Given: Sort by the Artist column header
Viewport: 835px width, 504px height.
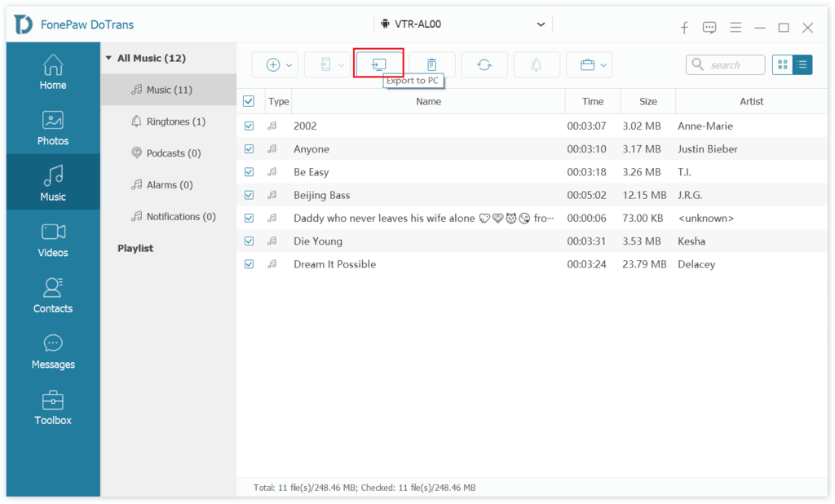Looking at the screenshot, I should pyautogui.click(x=751, y=101).
